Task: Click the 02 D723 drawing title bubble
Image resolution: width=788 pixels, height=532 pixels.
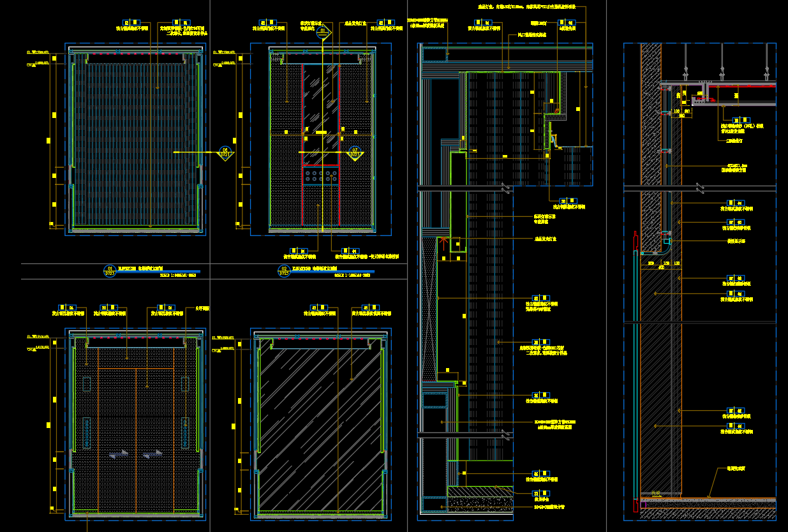Action: 285,271
